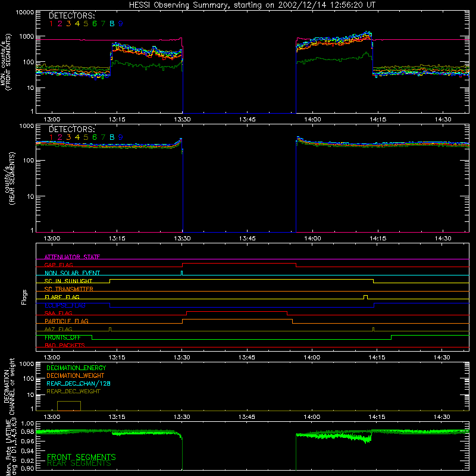
Task: Select the ATTENUATOR_STATE flag label
Action: click(72, 257)
